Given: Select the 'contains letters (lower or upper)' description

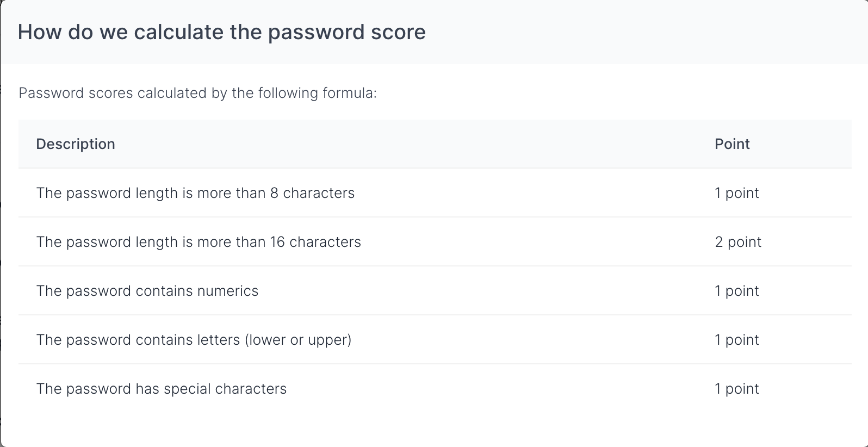Looking at the screenshot, I should click(x=194, y=340).
